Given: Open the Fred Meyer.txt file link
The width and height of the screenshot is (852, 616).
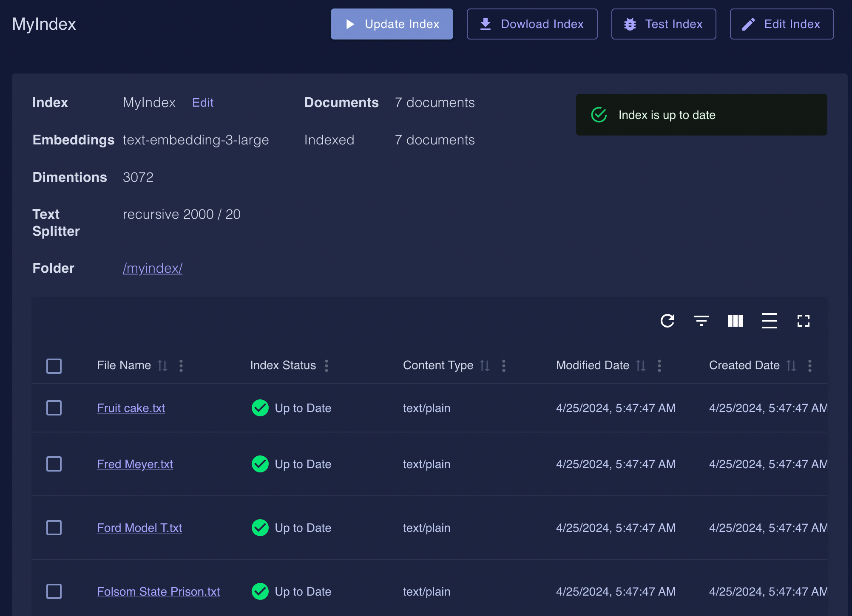Looking at the screenshot, I should click(x=135, y=464).
